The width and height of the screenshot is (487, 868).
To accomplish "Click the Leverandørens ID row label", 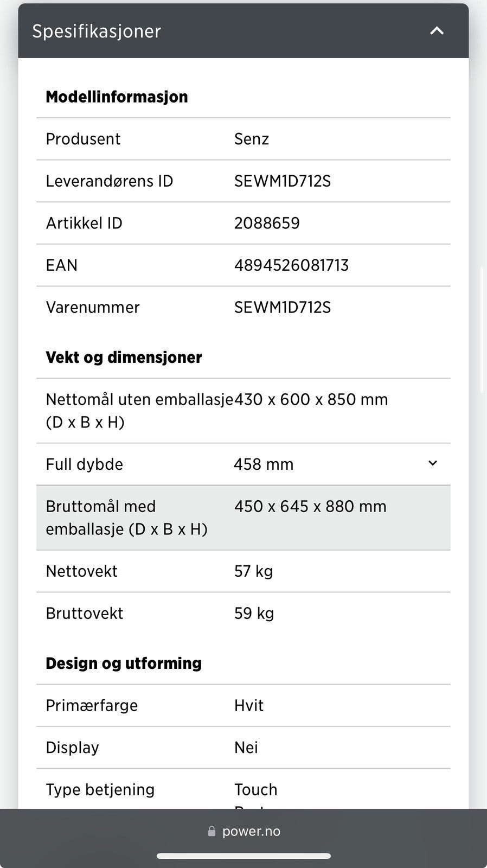I will [109, 181].
